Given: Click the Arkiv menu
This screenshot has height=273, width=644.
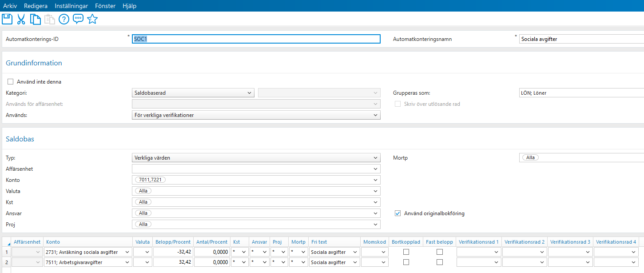Looking at the screenshot, I should click(10, 6).
